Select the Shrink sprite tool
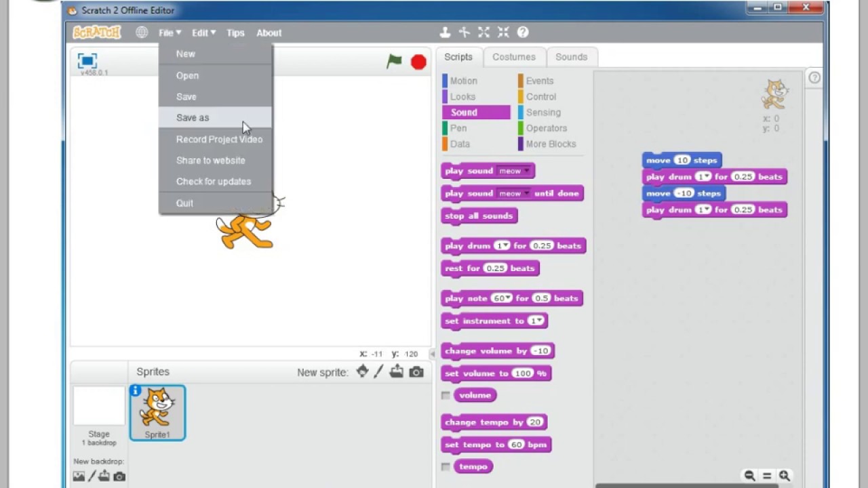 coord(503,32)
